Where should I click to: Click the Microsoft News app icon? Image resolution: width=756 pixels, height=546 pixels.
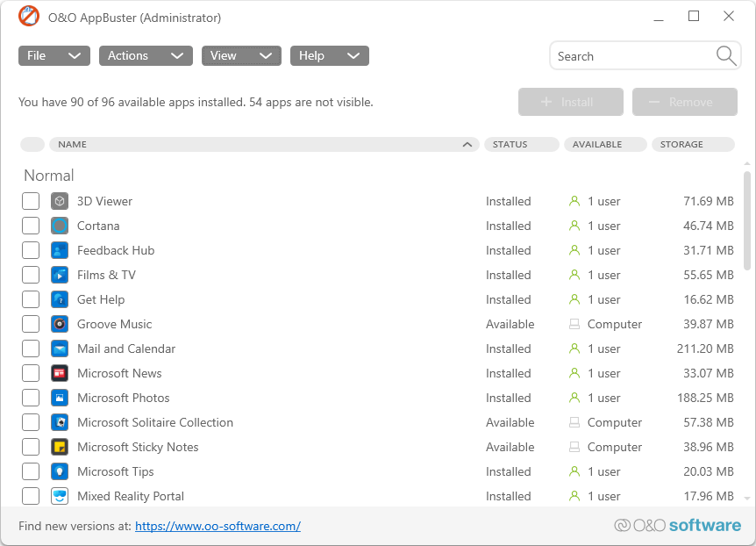click(x=60, y=373)
